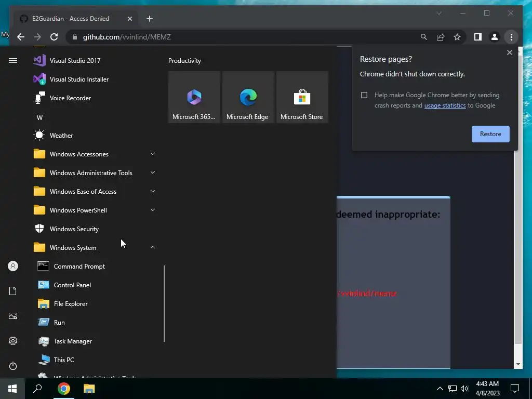
Task: Click the Start menu apps list scrollbar
Action: coord(164,303)
